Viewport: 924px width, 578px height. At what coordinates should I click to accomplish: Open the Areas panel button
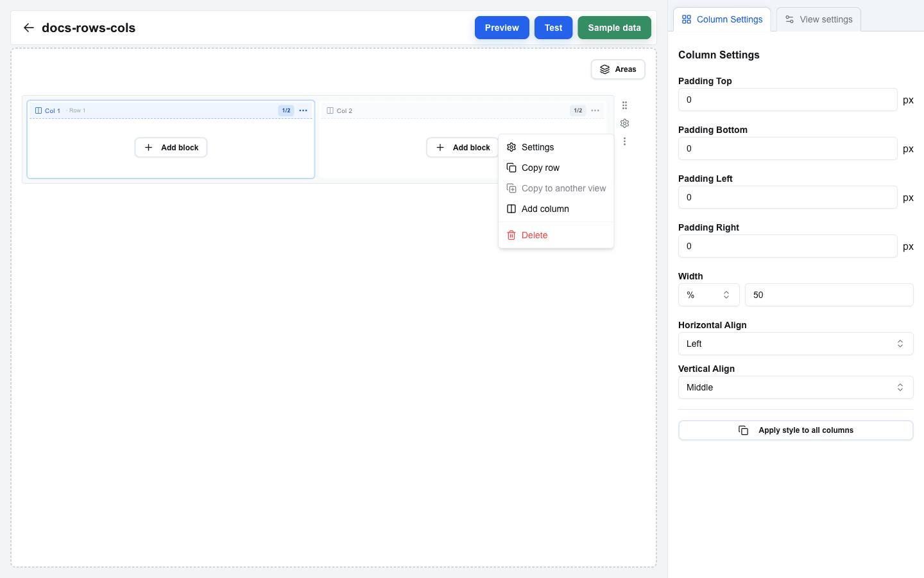coord(618,69)
